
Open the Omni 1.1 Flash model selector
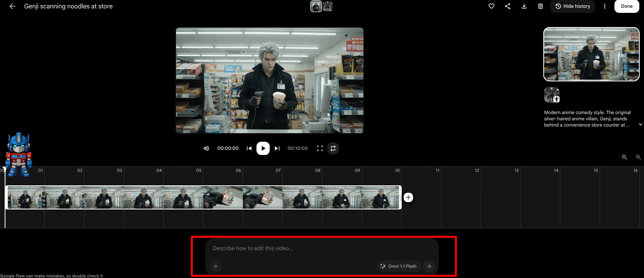tap(398, 266)
